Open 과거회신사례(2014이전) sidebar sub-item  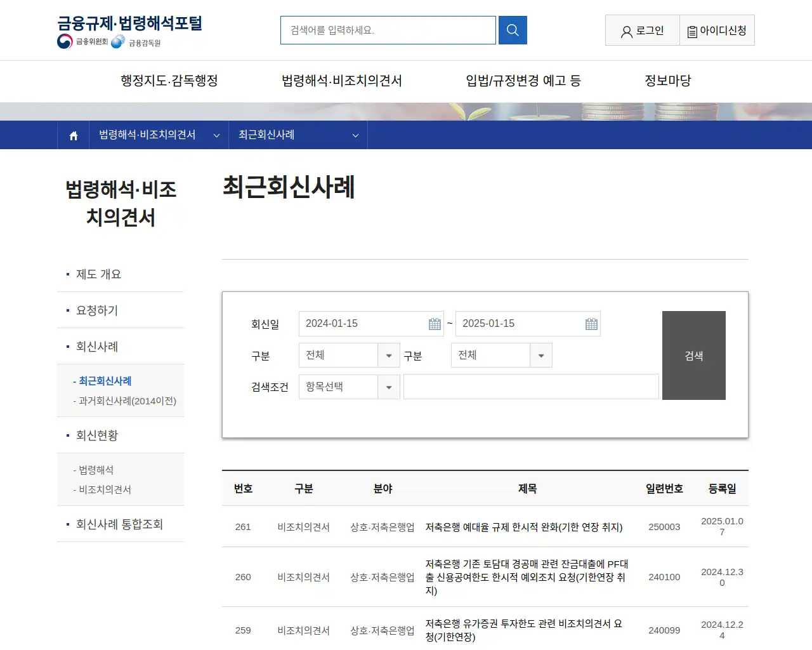124,401
